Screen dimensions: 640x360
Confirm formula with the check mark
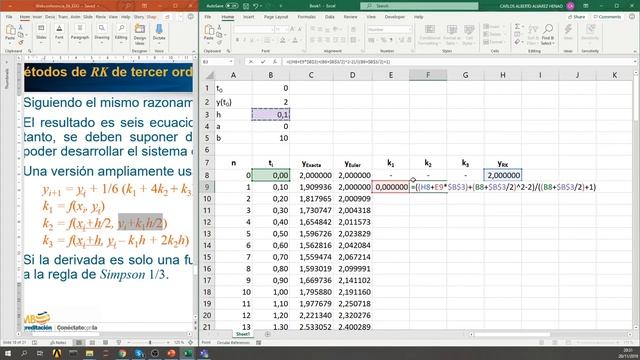coord(263,62)
